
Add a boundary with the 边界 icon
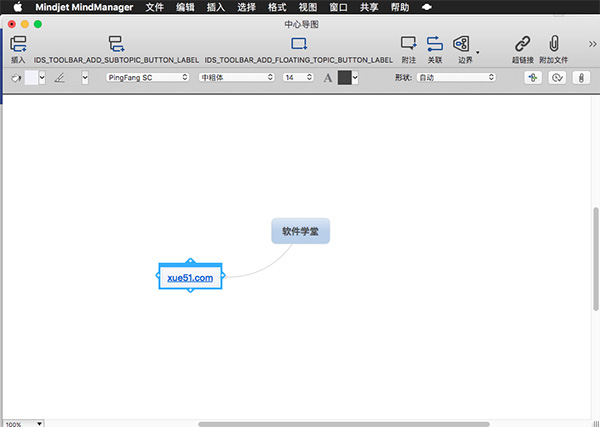click(x=461, y=44)
